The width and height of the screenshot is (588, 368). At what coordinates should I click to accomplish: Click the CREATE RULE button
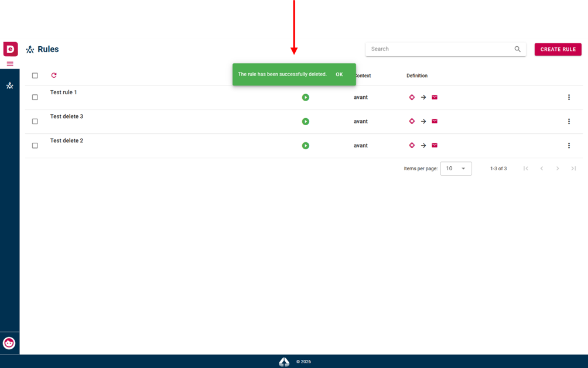pyautogui.click(x=558, y=50)
